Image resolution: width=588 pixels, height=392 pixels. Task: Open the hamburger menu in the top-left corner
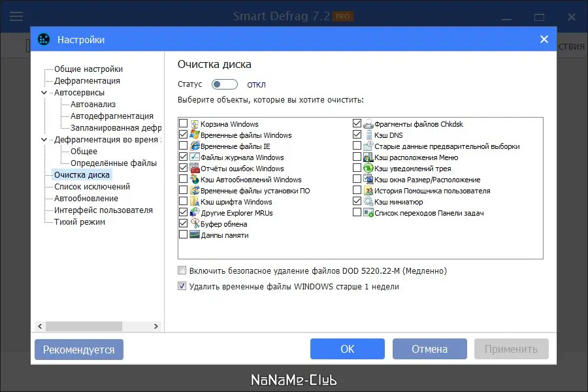(16, 16)
